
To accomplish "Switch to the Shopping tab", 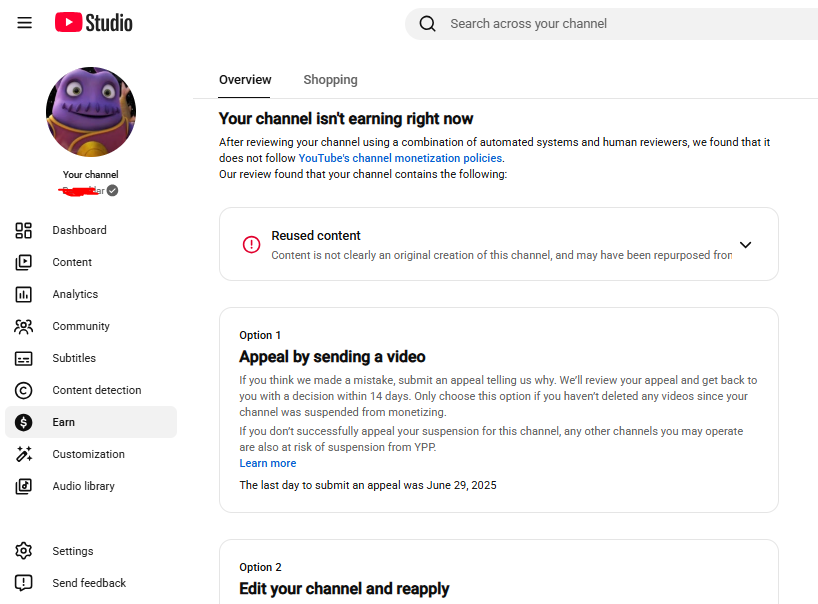I will coord(330,80).
